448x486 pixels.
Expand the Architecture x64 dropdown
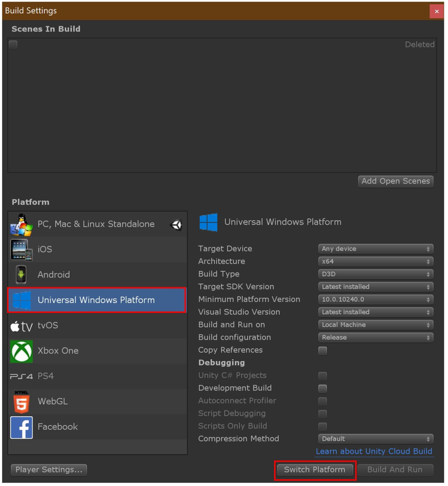(375, 262)
